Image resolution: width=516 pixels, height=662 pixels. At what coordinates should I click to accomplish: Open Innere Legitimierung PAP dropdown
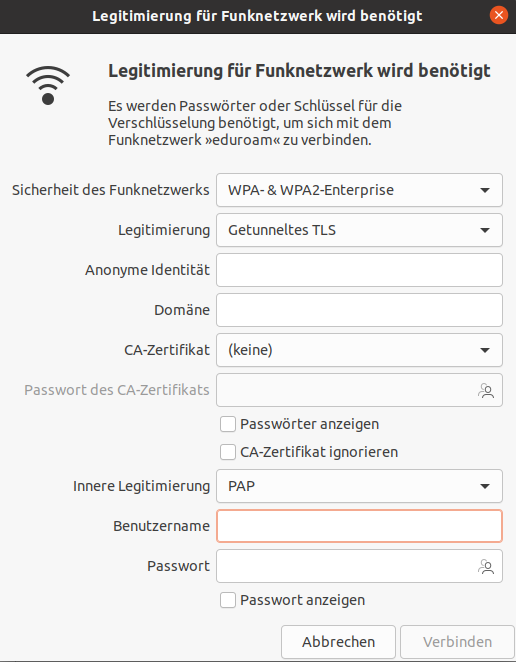(x=359, y=486)
